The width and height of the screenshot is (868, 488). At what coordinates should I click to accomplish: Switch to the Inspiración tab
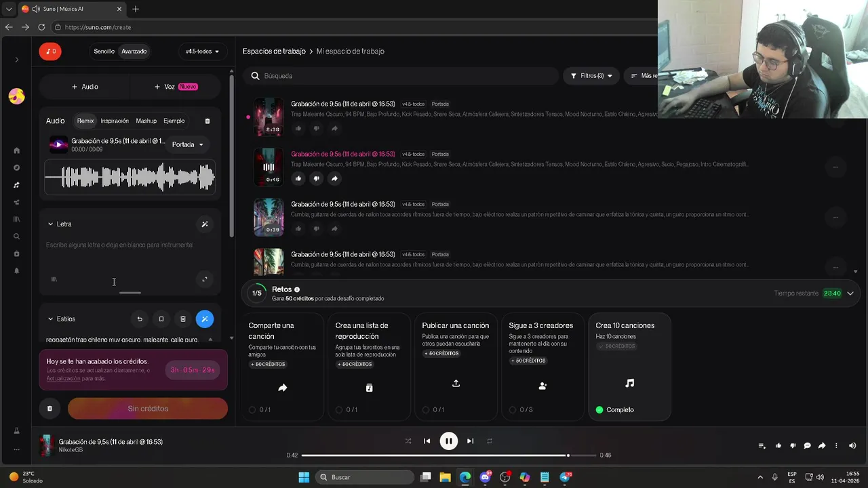115,121
